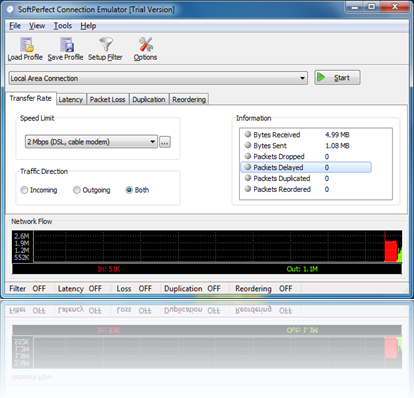Click Filter OFF status bar entry

(27, 288)
